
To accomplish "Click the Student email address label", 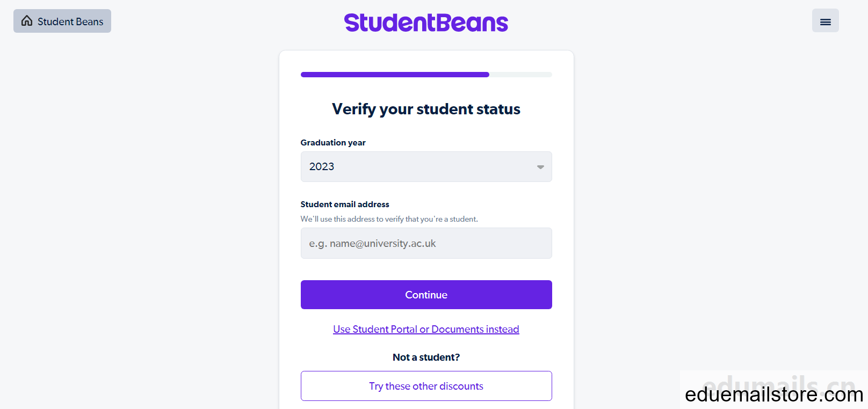I will coord(345,204).
